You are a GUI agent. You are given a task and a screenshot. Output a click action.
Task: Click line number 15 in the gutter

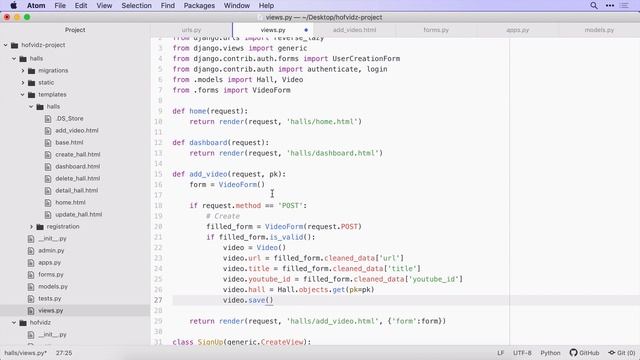[x=158, y=174]
